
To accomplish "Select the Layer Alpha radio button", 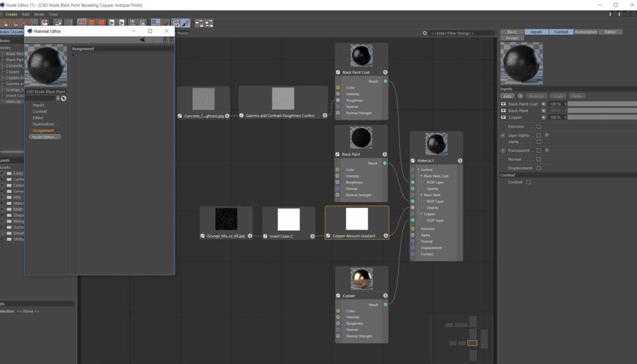I will 503,135.
